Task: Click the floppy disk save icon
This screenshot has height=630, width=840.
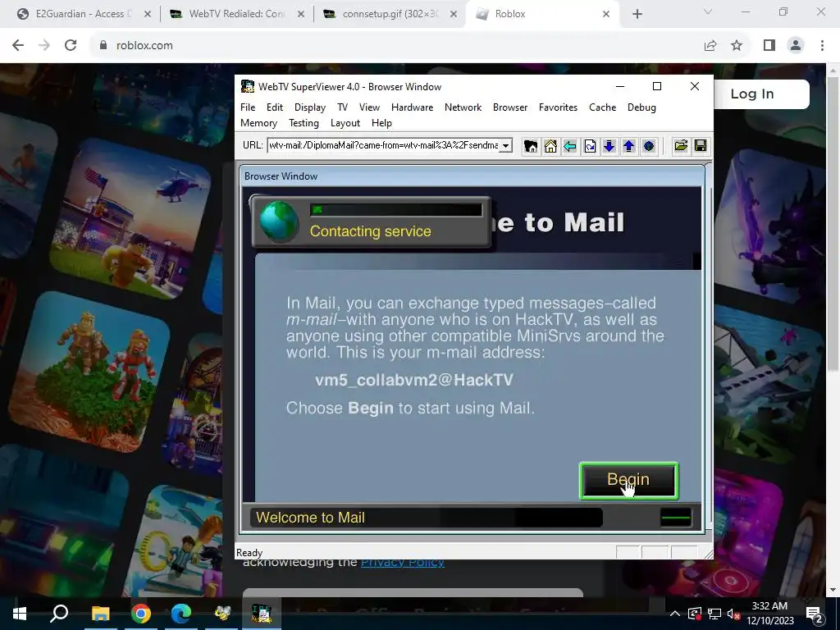Action: tap(701, 146)
